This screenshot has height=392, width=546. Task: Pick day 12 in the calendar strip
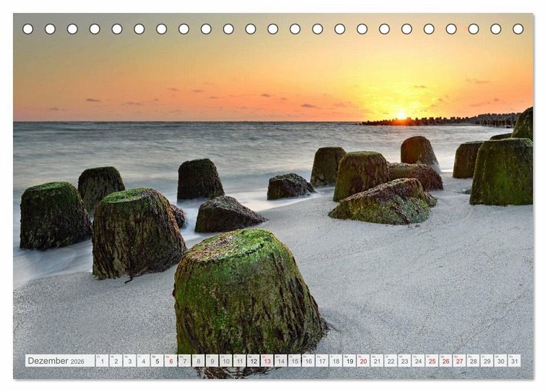pyautogui.click(x=253, y=361)
